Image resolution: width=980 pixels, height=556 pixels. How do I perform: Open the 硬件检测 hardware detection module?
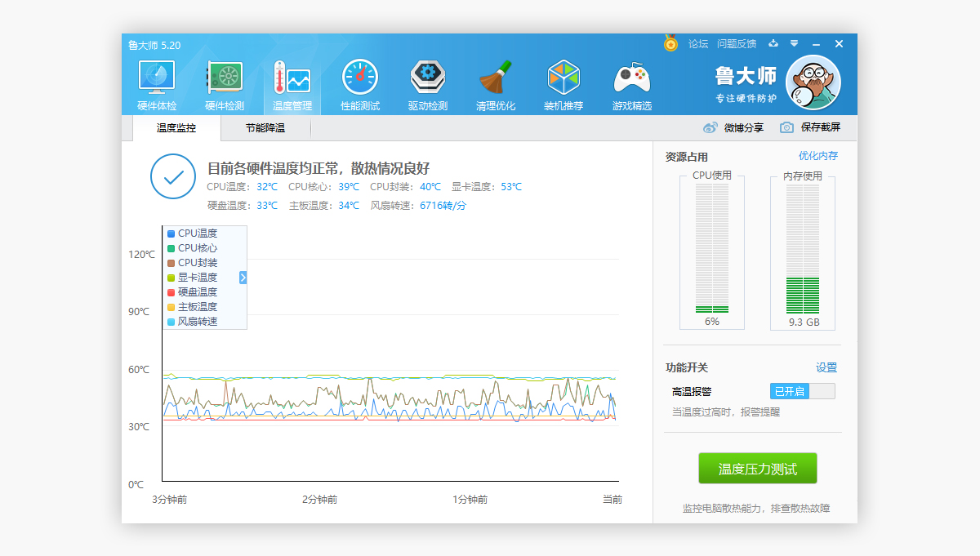pyautogui.click(x=224, y=86)
